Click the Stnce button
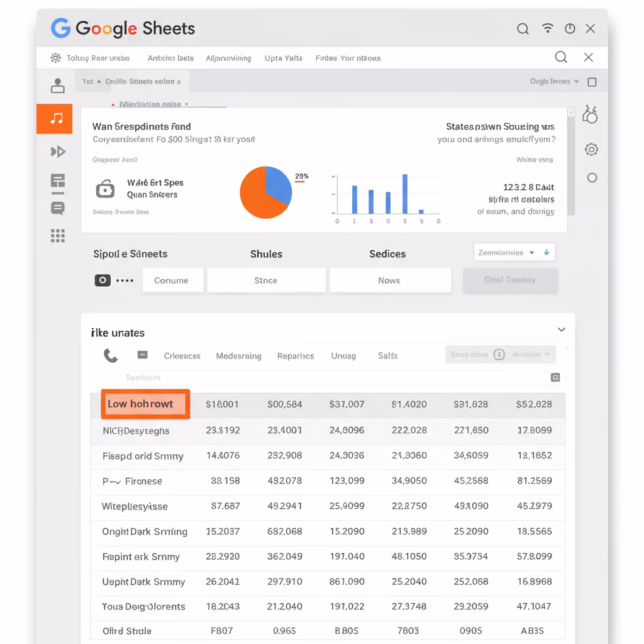644x644 pixels. tap(266, 280)
